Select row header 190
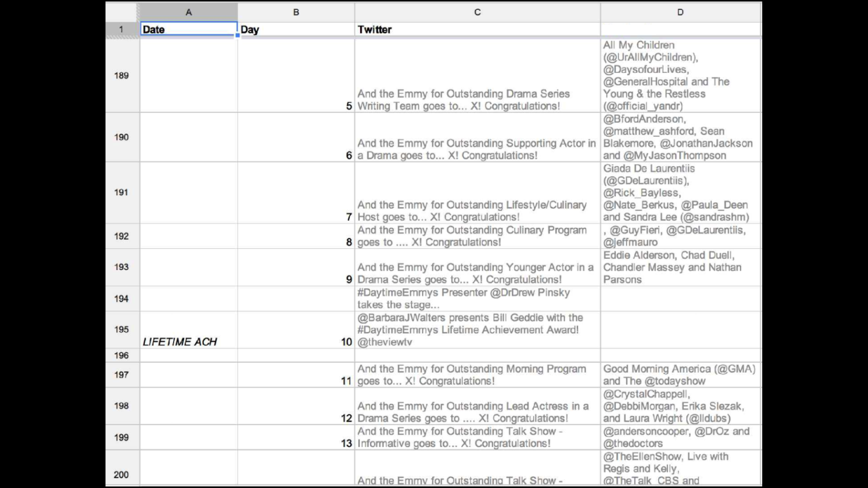 point(122,137)
